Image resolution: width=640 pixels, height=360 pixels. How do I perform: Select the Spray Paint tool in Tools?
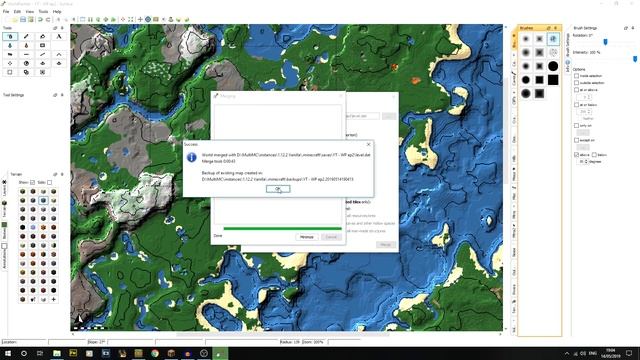coord(10,36)
